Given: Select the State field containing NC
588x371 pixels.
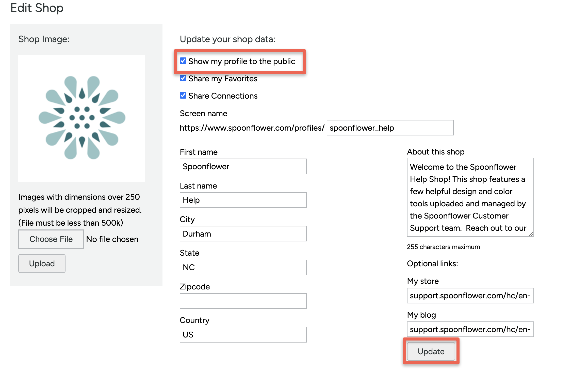Looking at the screenshot, I should [x=243, y=267].
